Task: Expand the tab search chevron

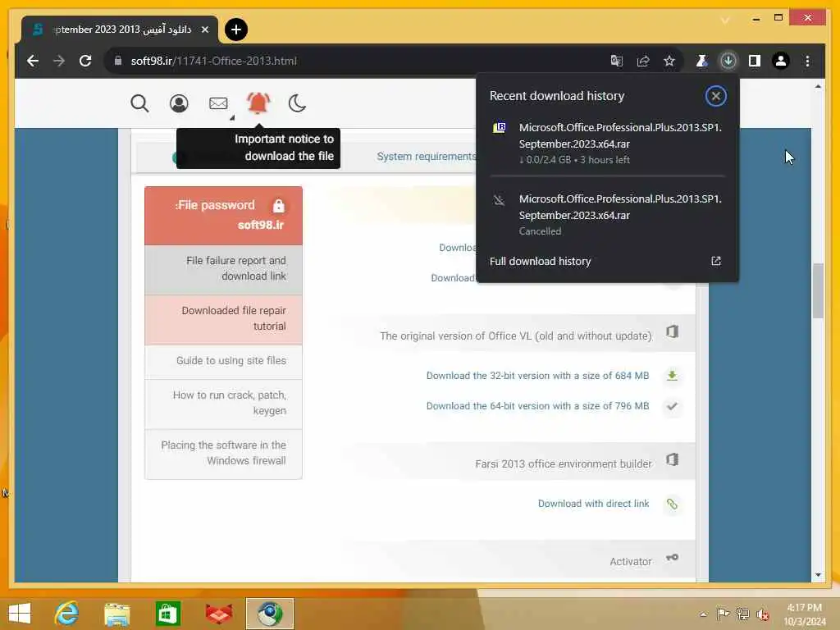Action: pyautogui.click(x=725, y=21)
